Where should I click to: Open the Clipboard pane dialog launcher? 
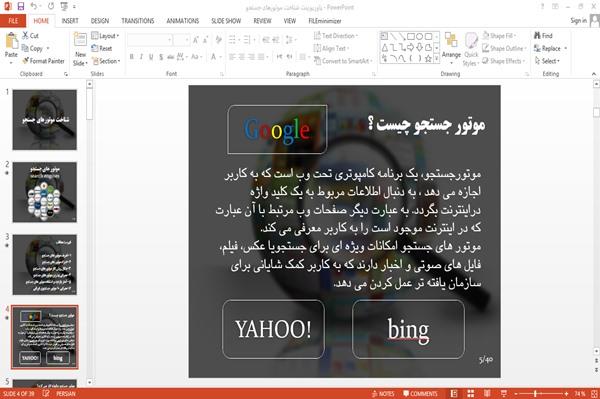66,74
